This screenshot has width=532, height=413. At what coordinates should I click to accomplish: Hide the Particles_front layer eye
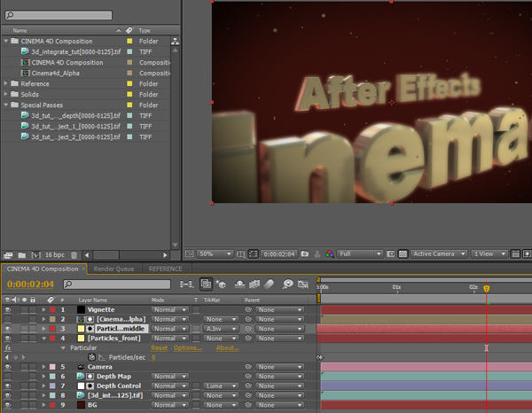coord(7,338)
